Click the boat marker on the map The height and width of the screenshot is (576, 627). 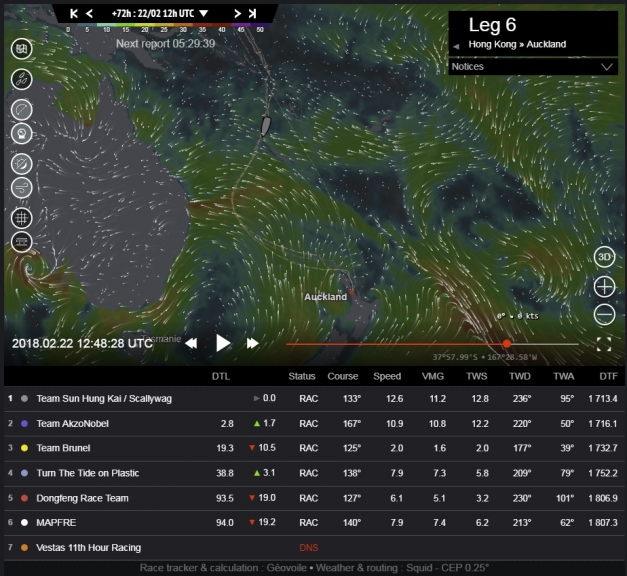pos(266,126)
